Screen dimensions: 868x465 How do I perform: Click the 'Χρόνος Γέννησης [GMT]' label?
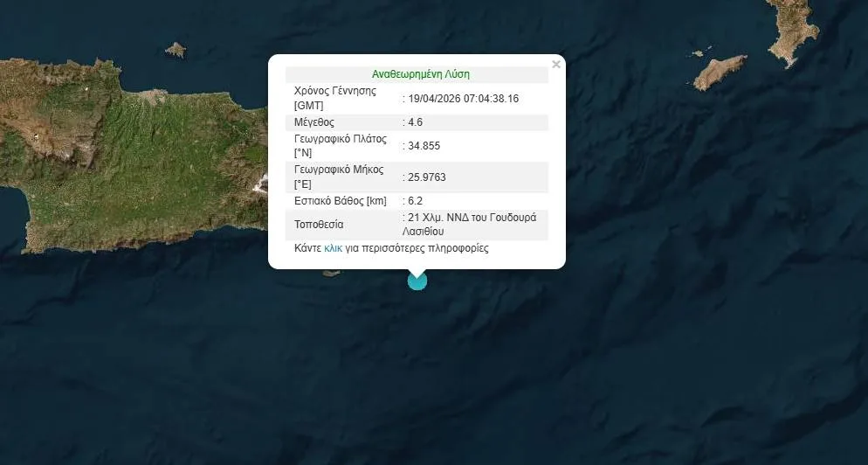click(334, 99)
